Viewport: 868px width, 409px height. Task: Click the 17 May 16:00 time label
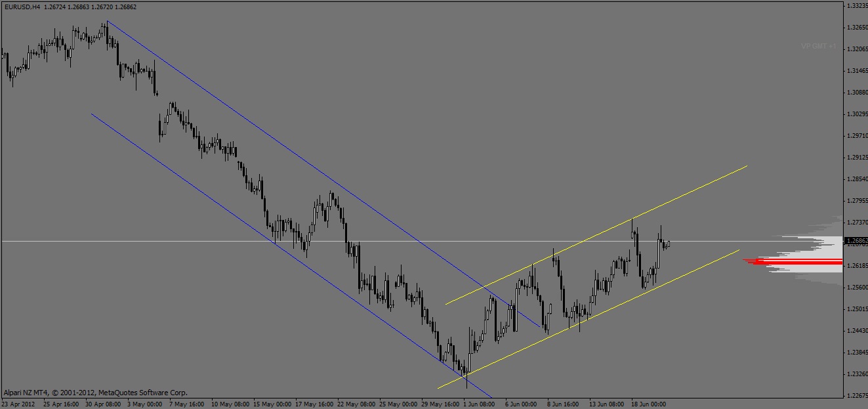(314, 404)
